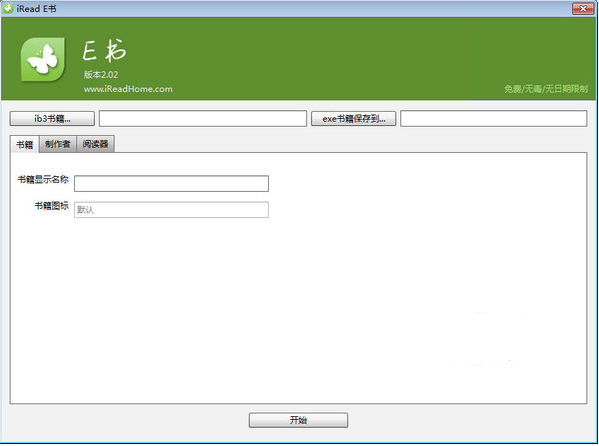Viewport: 599px width, 446px height.
Task: Select the 阅读器 tab
Action: click(x=96, y=144)
